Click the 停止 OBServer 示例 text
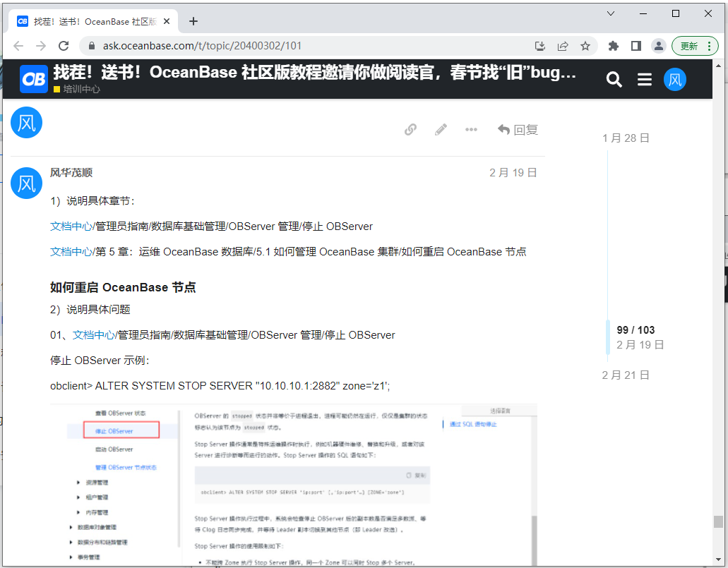This screenshot has height=568, width=728. [x=100, y=361]
